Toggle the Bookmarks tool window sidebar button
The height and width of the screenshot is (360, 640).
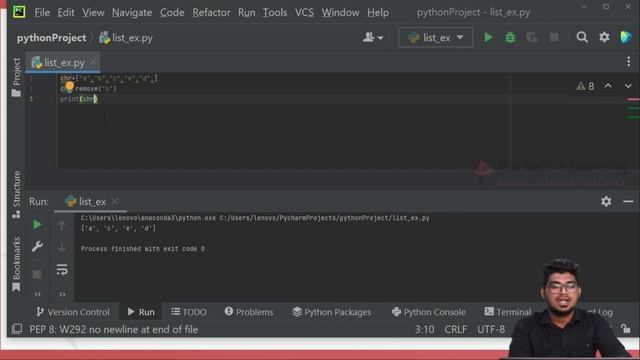[16, 264]
